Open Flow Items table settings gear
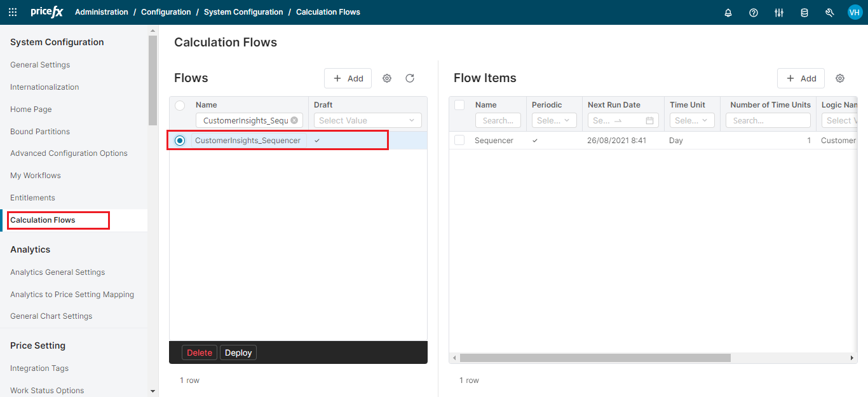This screenshot has height=397, width=868. (x=840, y=78)
